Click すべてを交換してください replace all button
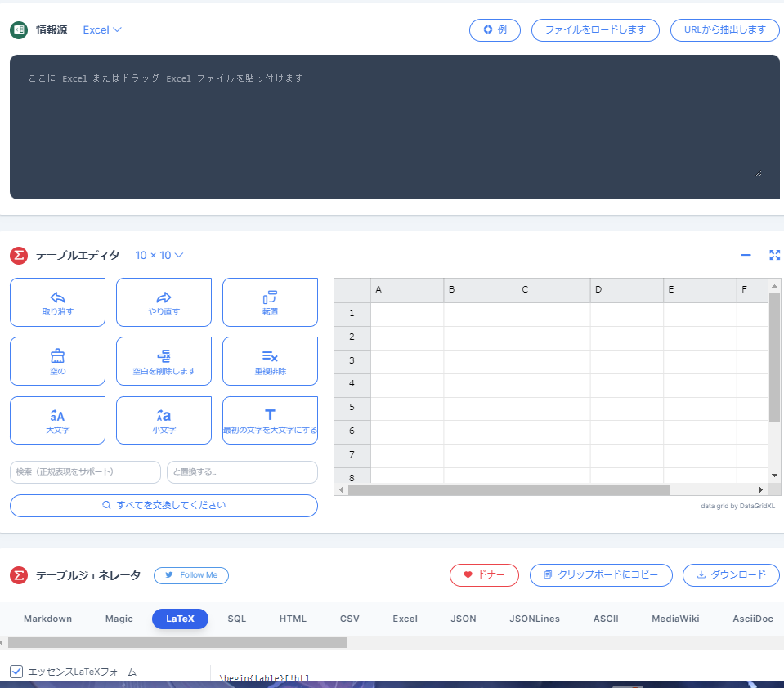784x688 pixels. click(164, 506)
